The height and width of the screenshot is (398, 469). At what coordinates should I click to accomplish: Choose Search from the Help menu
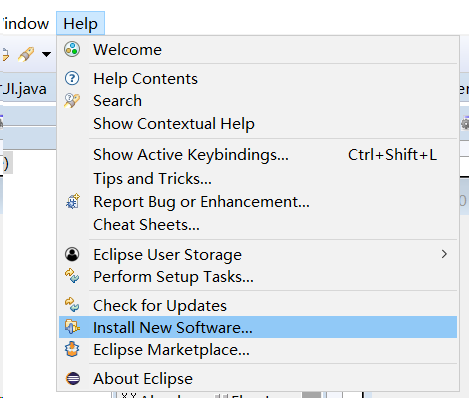pyautogui.click(x=117, y=101)
